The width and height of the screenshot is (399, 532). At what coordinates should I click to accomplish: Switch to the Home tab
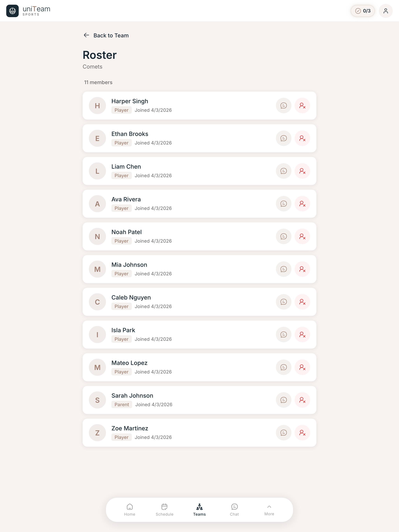tap(130, 510)
